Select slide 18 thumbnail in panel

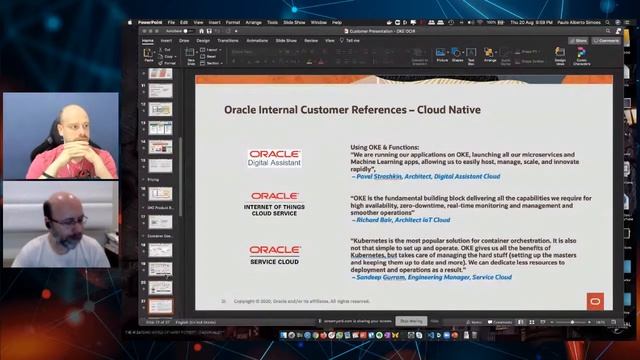tap(160, 250)
